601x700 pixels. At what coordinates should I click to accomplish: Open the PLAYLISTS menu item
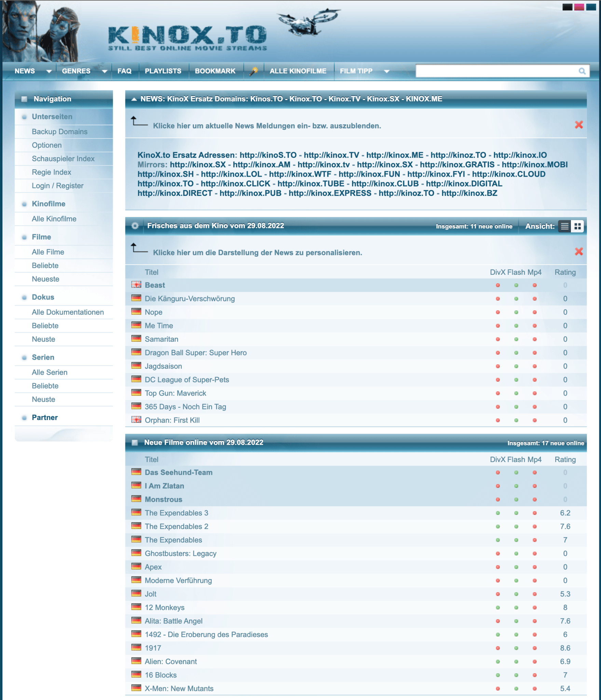tap(163, 71)
